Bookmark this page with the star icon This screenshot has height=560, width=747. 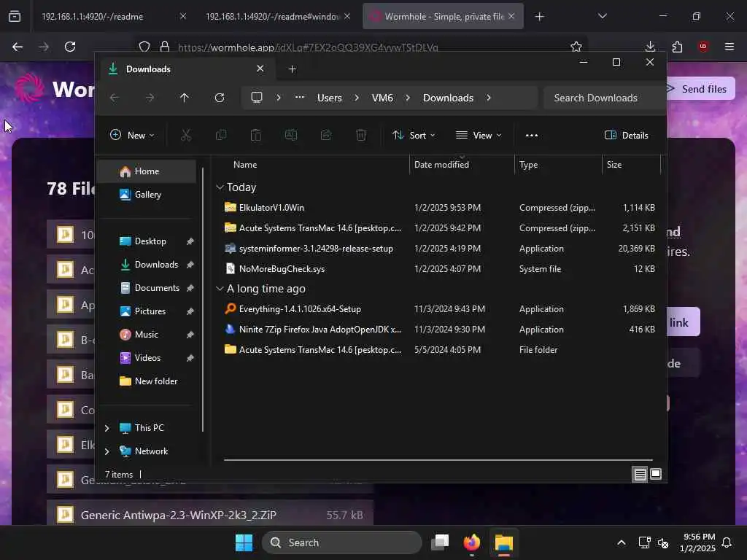pos(576,47)
